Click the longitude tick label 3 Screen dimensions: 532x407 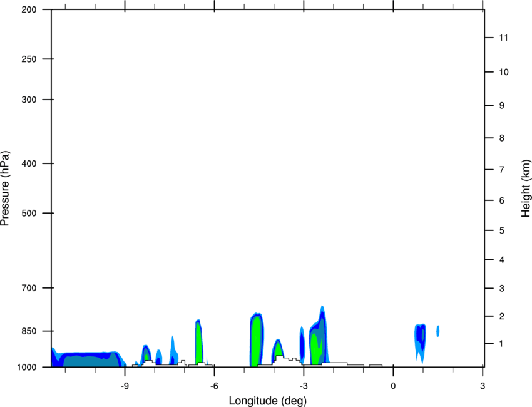click(x=483, y=386)
